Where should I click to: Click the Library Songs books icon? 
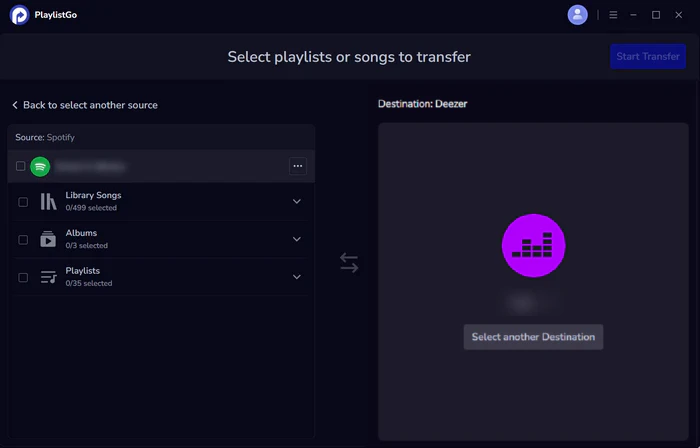(x=48, y=202)
